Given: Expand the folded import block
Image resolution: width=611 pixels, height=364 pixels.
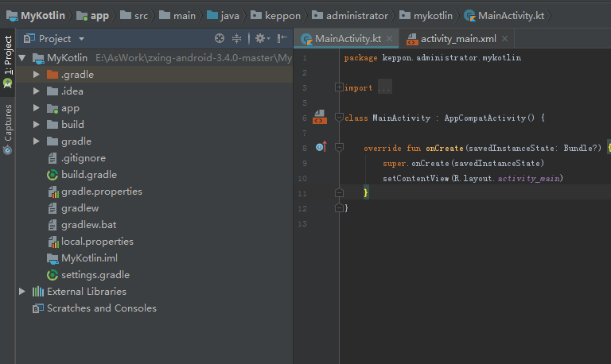Looking at the screenshot, I should 339,87.
